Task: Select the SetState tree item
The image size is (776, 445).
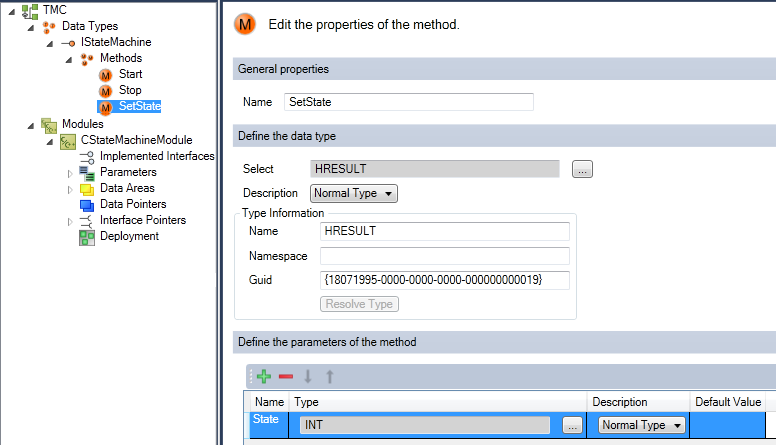Action: tap(140, 106)
